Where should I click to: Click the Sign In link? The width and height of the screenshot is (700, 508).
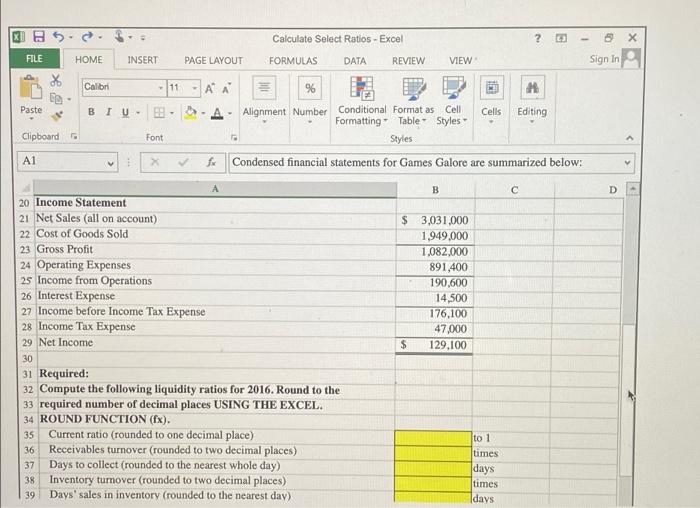point(604,59)
